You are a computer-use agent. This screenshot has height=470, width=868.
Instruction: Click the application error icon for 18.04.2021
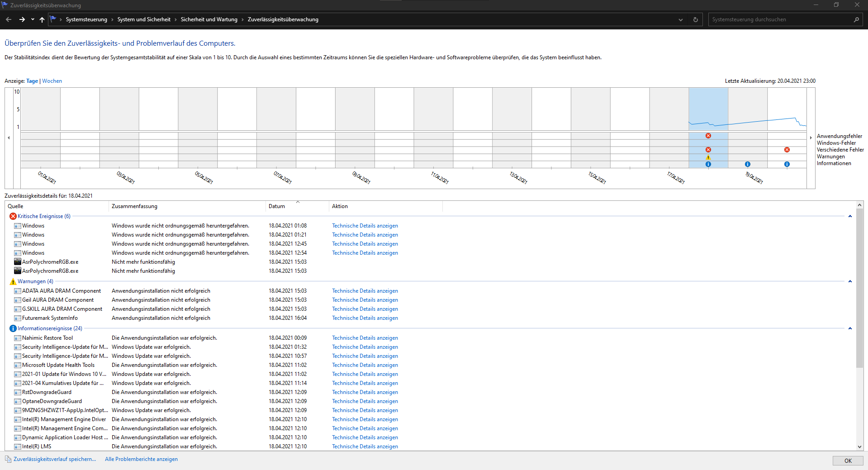708,136
